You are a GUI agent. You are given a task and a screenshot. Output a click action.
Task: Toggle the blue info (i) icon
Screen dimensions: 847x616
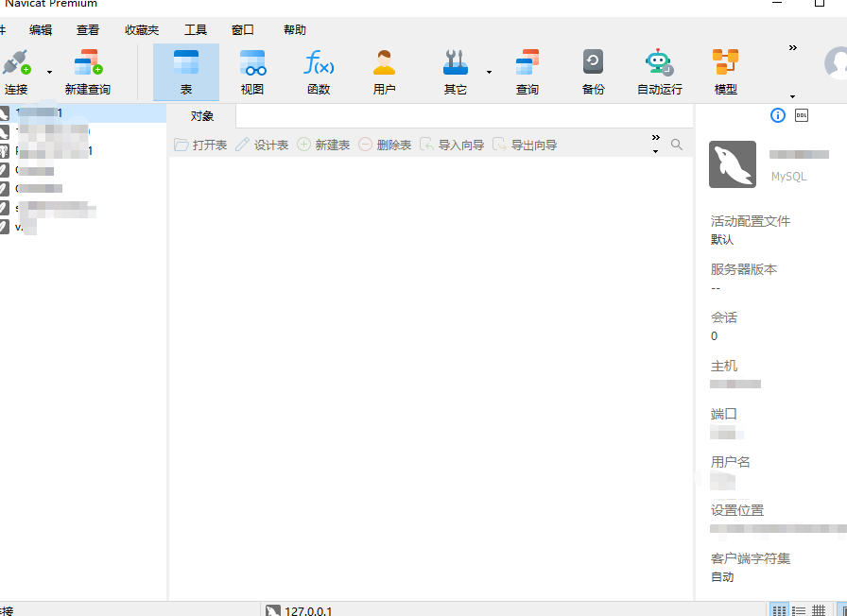coord(777,115)
